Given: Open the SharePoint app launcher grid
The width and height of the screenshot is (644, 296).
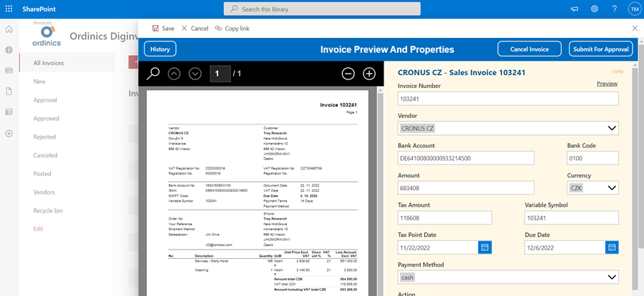Looking at the screenshot, I should tap(9, 9).
